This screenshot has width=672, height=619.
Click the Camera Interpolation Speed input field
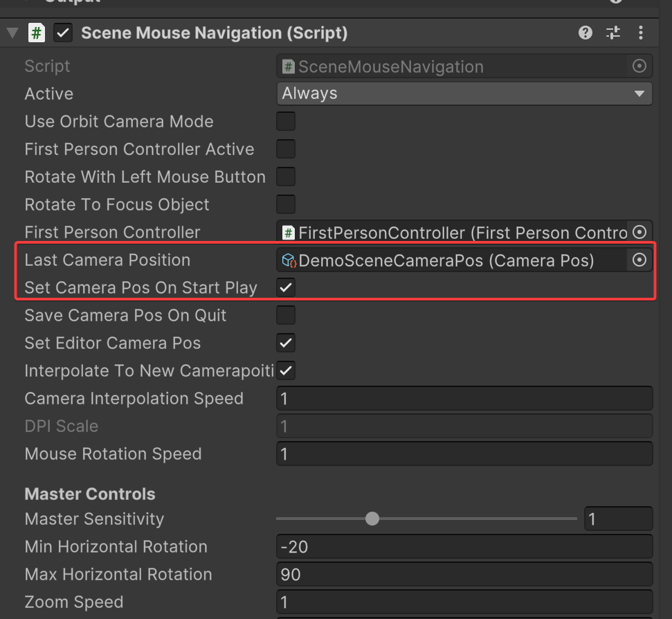464,399
